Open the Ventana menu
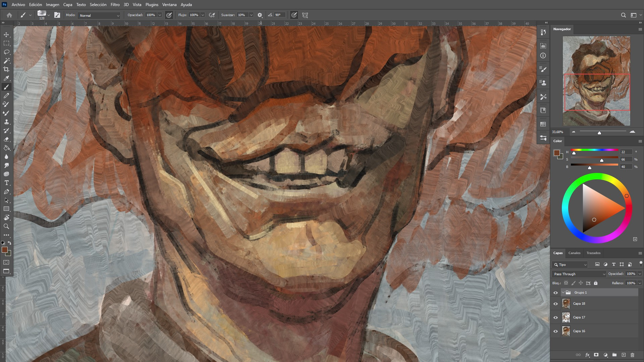644x362 pixels. pos(169,5)
